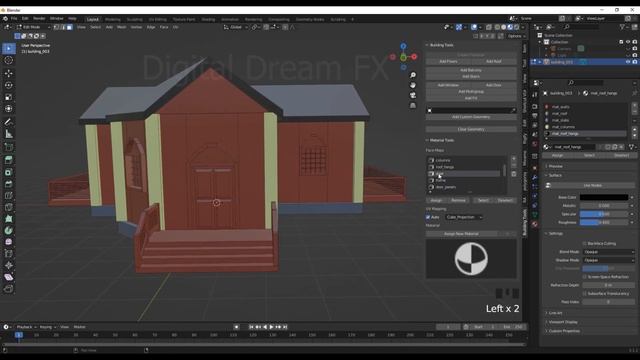Select the Inset Faces tool

[9, 172]
